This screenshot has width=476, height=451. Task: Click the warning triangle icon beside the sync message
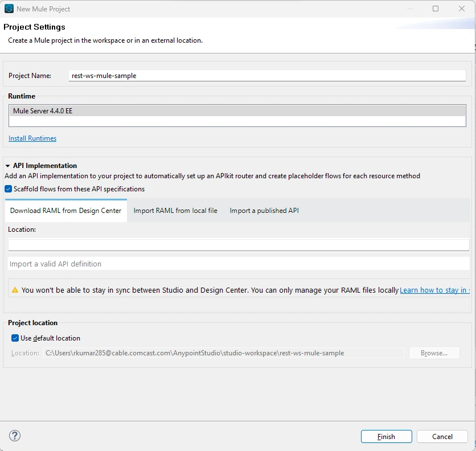tap(15, 290)
